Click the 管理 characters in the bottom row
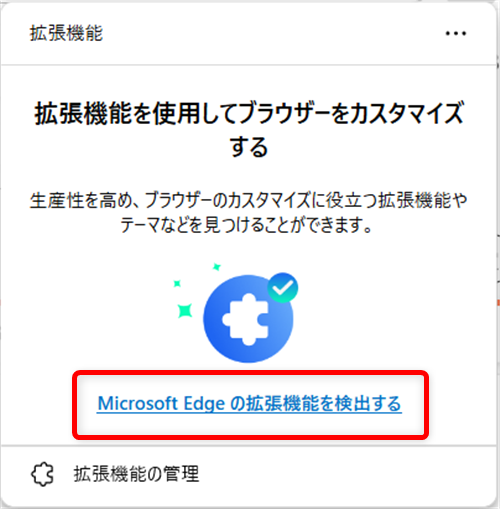Image resolution: width=500 pixels, height=509 pixels. coord(181,474)
